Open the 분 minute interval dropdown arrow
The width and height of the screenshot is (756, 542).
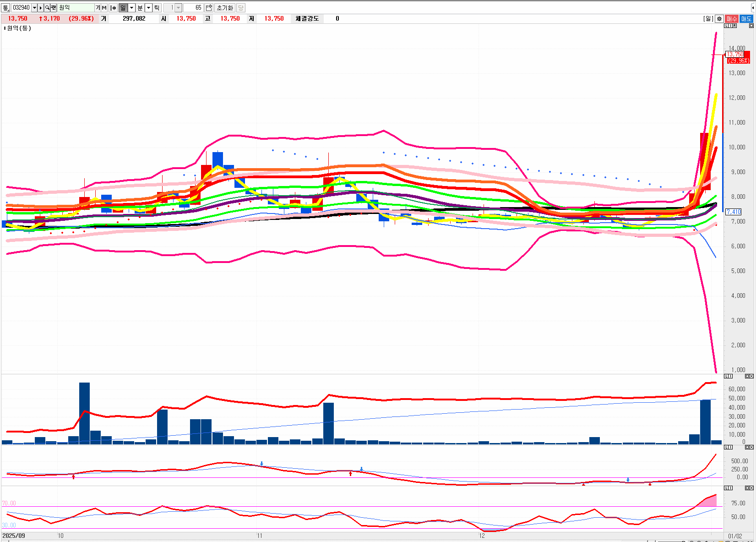point(148,8)
